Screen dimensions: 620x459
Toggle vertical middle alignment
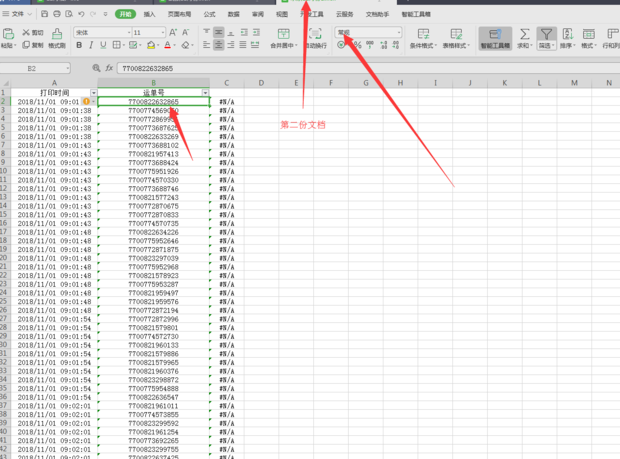click(x=219, y=32)
